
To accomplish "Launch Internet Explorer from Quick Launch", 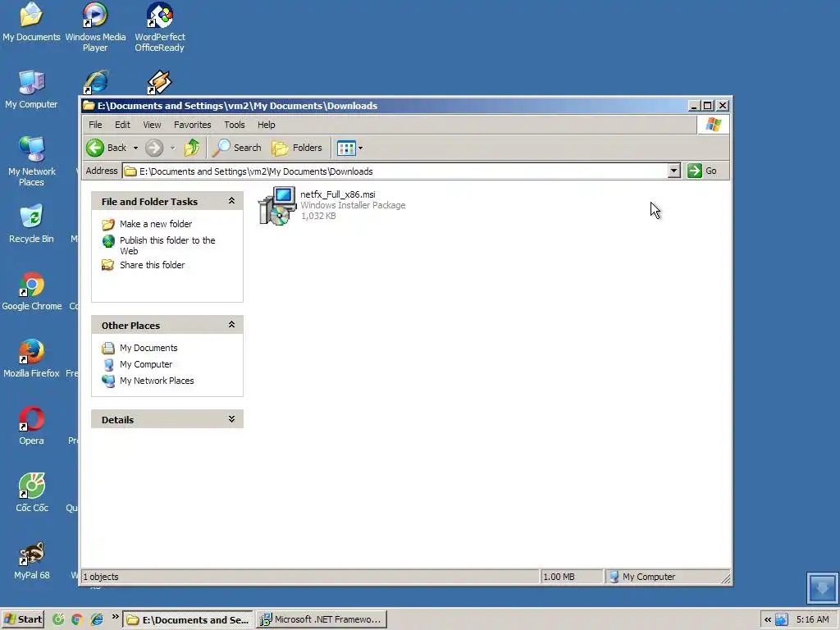I will pos(97,620).
